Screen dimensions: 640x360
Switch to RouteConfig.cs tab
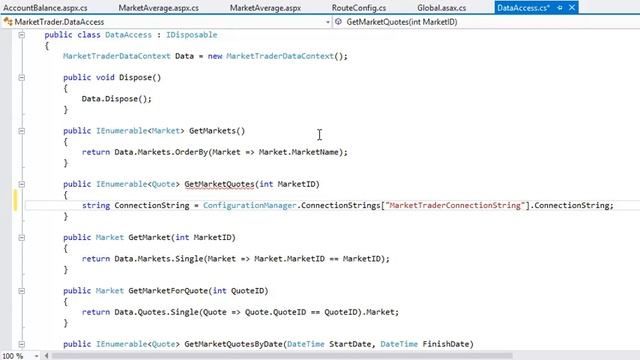coord(359,7)
